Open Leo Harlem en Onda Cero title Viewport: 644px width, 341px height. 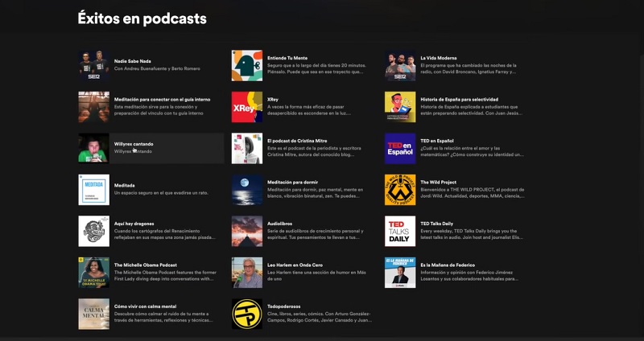[295, 265]
